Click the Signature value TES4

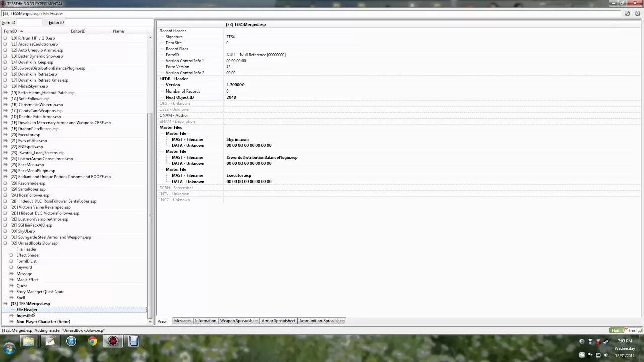(231, 37)
